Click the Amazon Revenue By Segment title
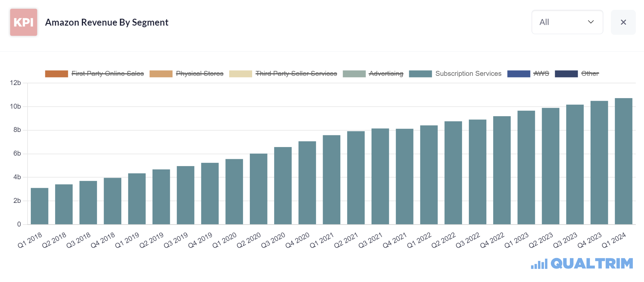Image resolution: width=644 pixels, height=282 pixels. tap(107, 22)
